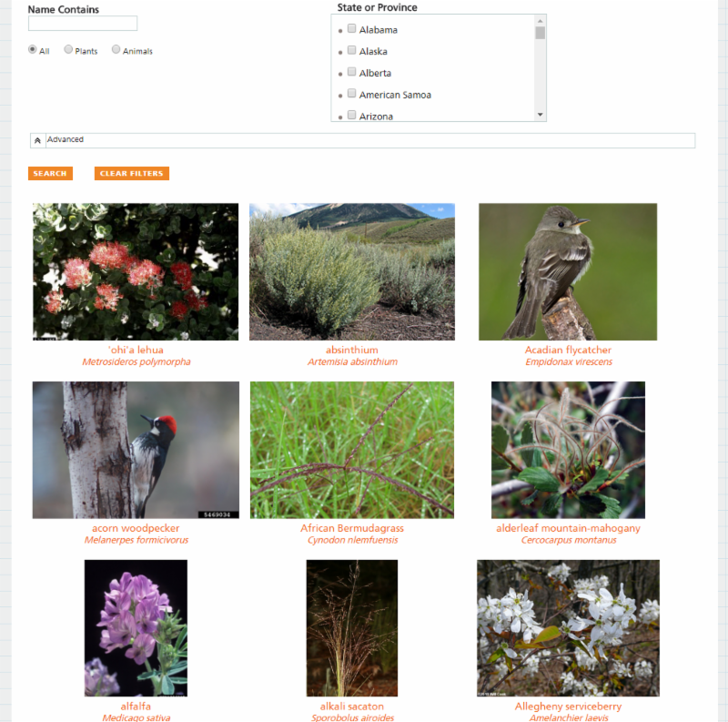
Task: Click the SEARCH button
Action: click(x=50, y=173)
